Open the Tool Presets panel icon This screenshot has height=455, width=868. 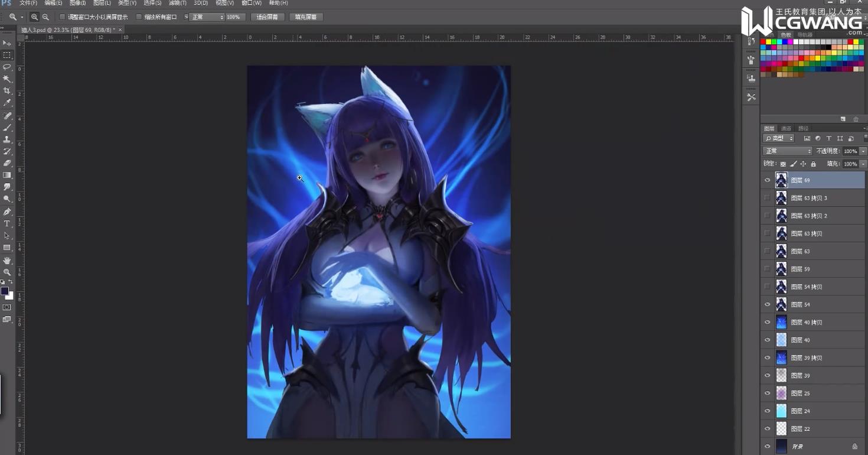point(751,97)
